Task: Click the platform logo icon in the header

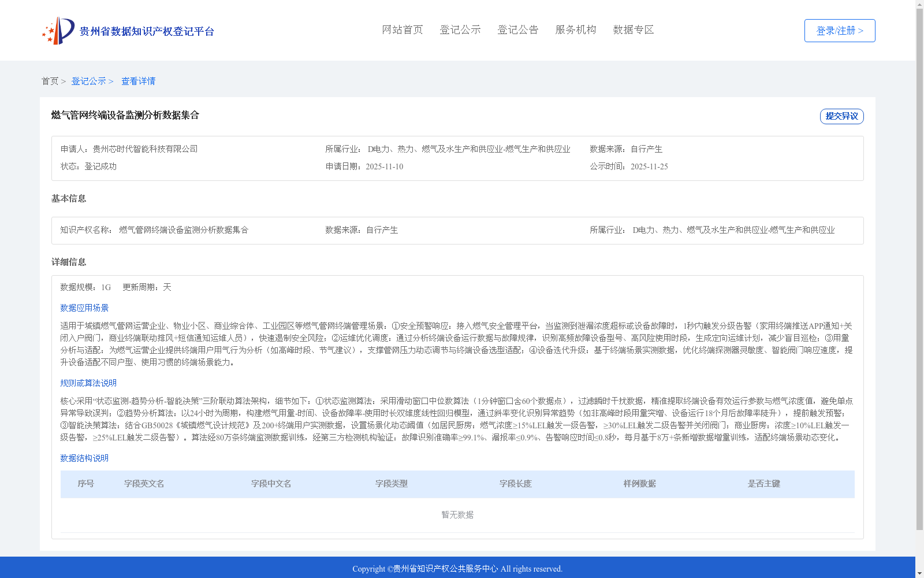Action: [x=58, y=31]
